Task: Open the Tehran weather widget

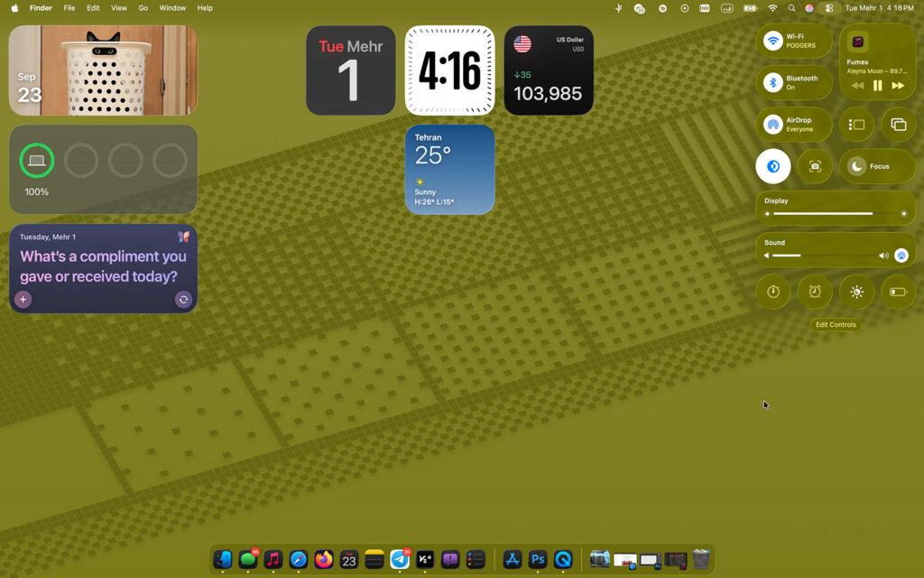Action: pos(449,169)
